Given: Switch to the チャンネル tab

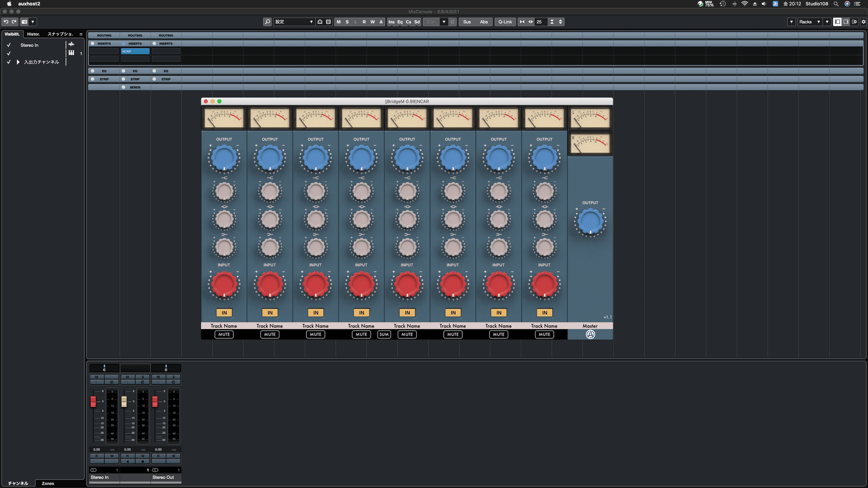Looking at the screenshot, I should point(18,483).
